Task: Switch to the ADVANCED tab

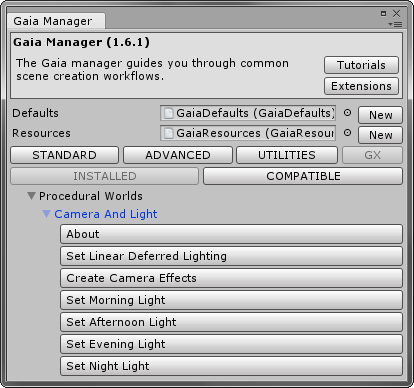Action: tap(178, 155)
